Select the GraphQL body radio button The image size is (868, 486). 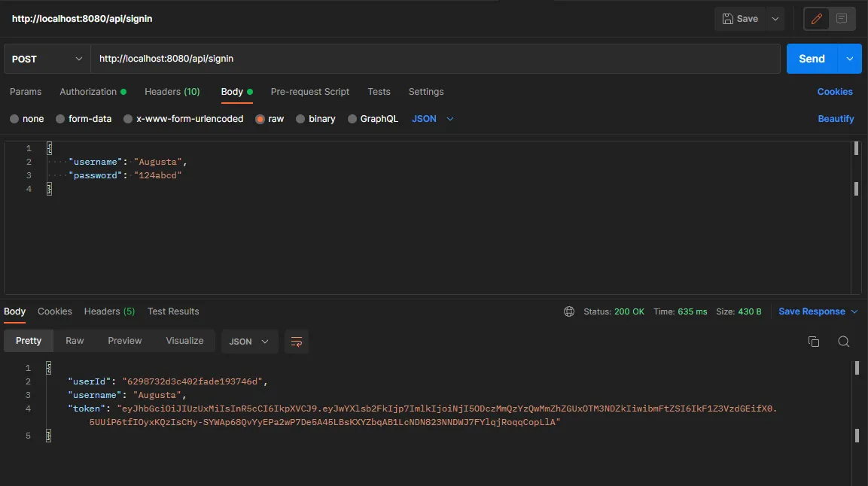(352, 119)
